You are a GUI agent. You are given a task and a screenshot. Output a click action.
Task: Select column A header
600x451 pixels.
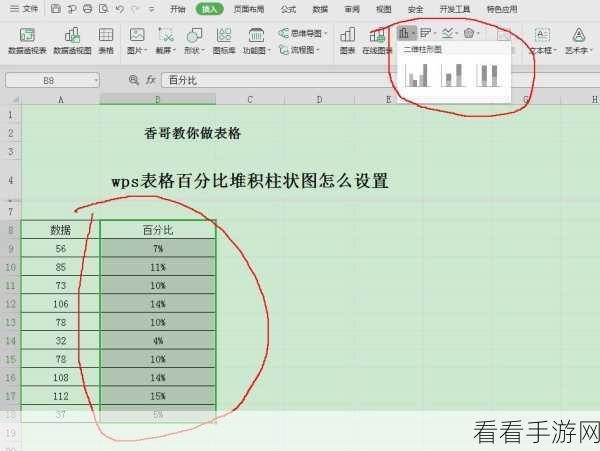tap(60, 99)
